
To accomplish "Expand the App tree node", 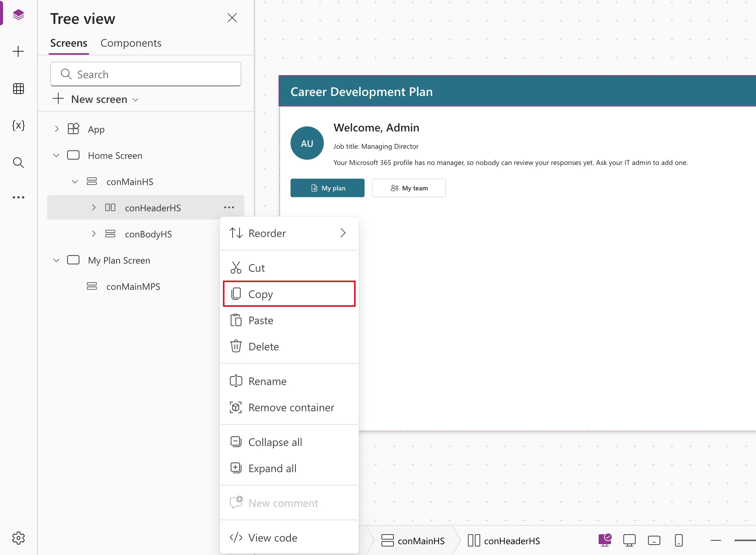I will [x=57, y=129].
